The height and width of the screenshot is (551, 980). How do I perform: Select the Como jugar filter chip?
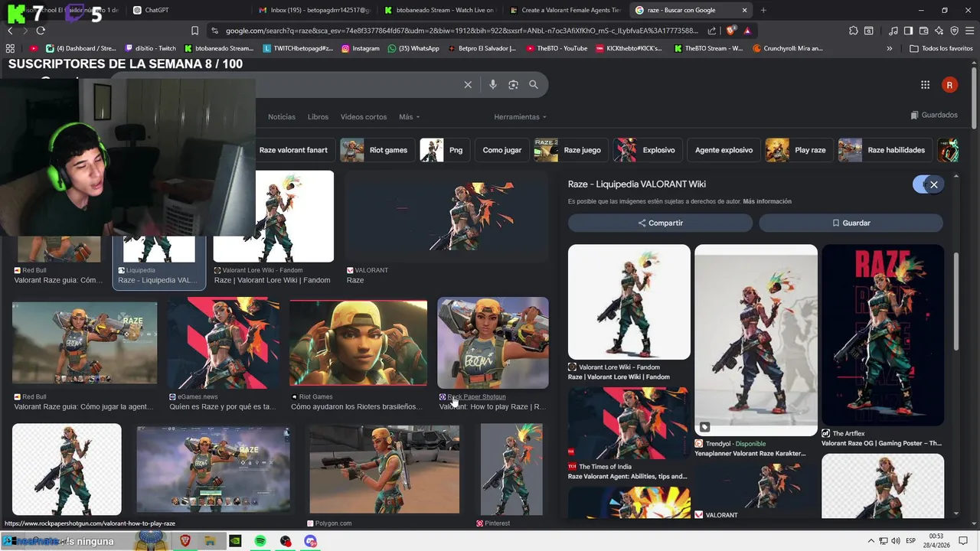[502, 150]
